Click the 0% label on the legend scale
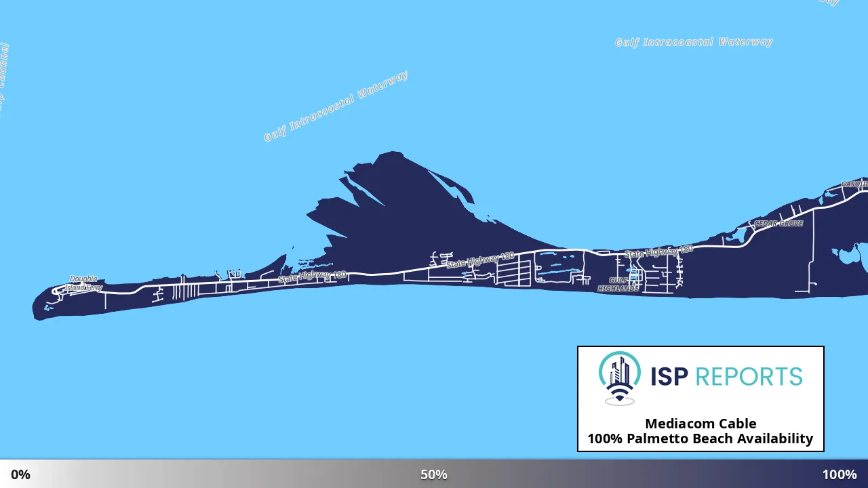The image size is (868, 488). 20,474
